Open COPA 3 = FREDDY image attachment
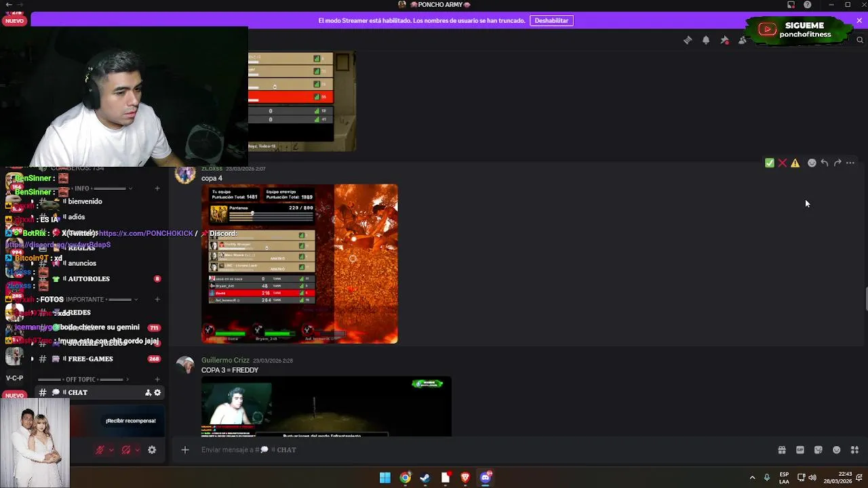This screenshot has width=868, height=488. [x=326, y=407]
